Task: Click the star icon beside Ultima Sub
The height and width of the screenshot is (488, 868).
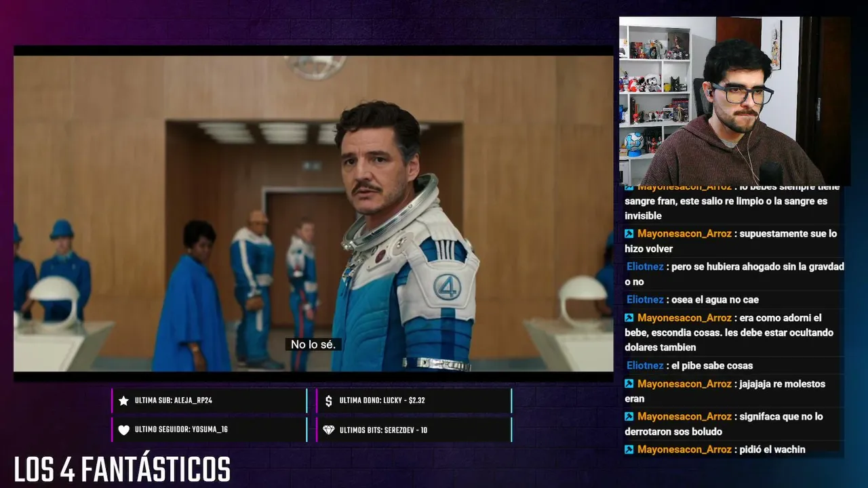Action: [123, 401]
